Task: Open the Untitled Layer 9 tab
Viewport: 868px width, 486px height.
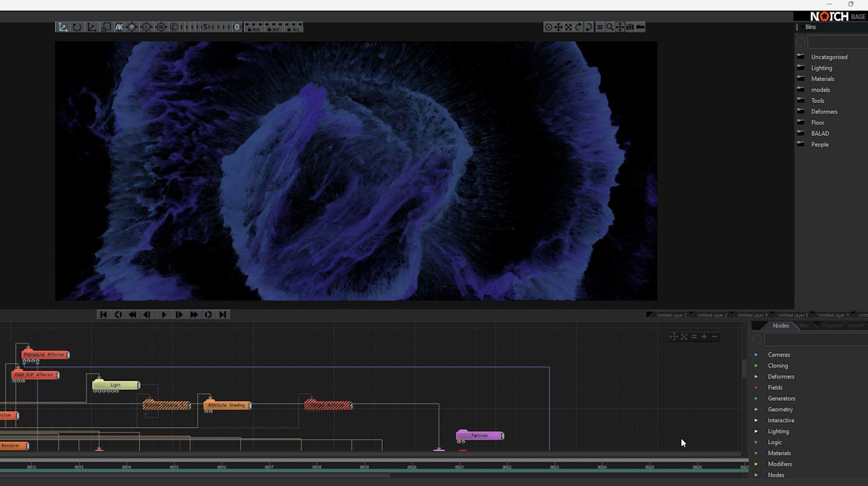Action: 751,315
